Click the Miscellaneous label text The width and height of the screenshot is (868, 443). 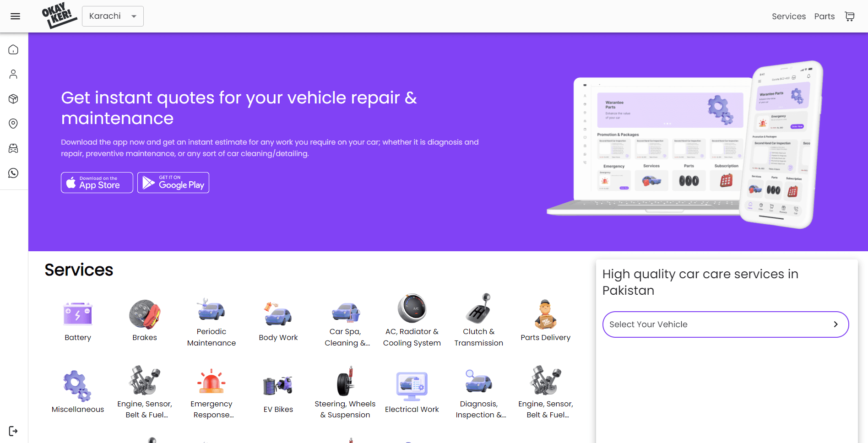coord(77,410)
